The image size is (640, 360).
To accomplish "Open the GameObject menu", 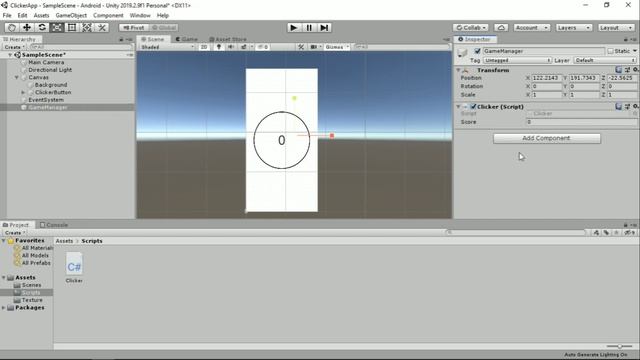I will [x=71, y=16].
